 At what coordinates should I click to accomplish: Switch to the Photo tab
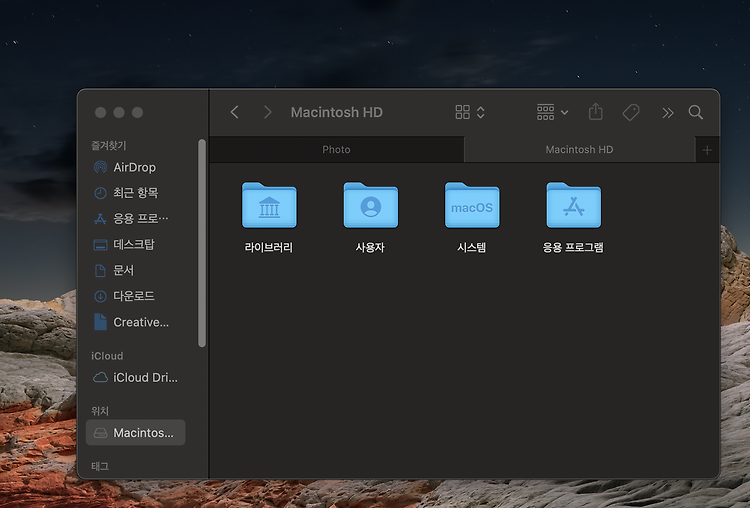pos(336,150)
